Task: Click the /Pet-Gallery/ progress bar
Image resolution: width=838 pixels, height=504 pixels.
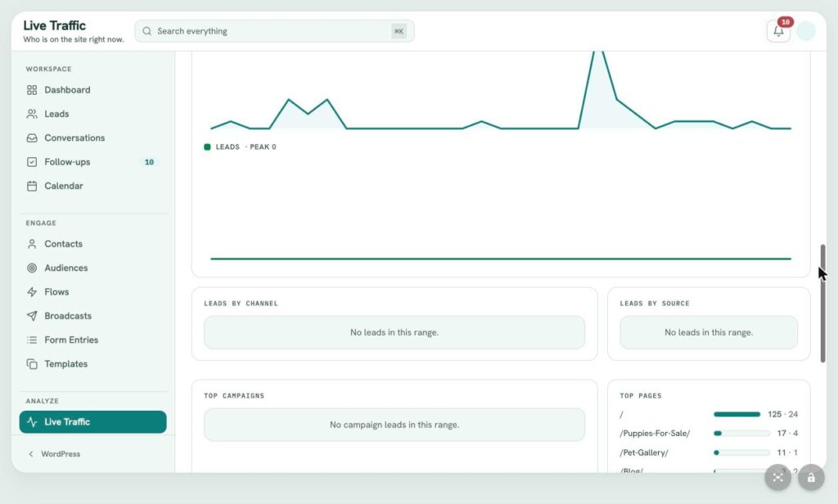Action: (741, 452)
